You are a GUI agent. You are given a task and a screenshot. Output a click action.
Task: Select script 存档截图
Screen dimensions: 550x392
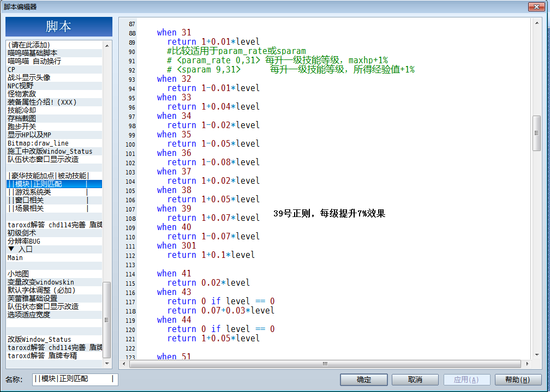pyautogui.click(x=55, y=118)
